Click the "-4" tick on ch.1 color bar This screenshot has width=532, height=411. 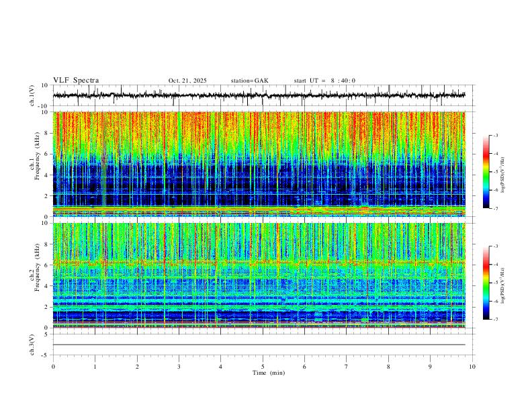click(495, 154)
